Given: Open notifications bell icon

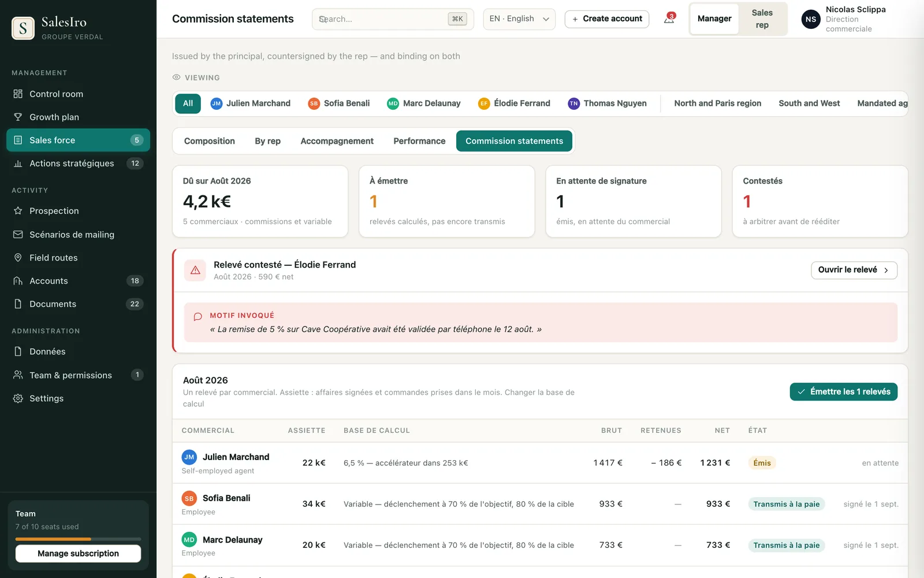Looking at the screenshot, I should point(669,19).
